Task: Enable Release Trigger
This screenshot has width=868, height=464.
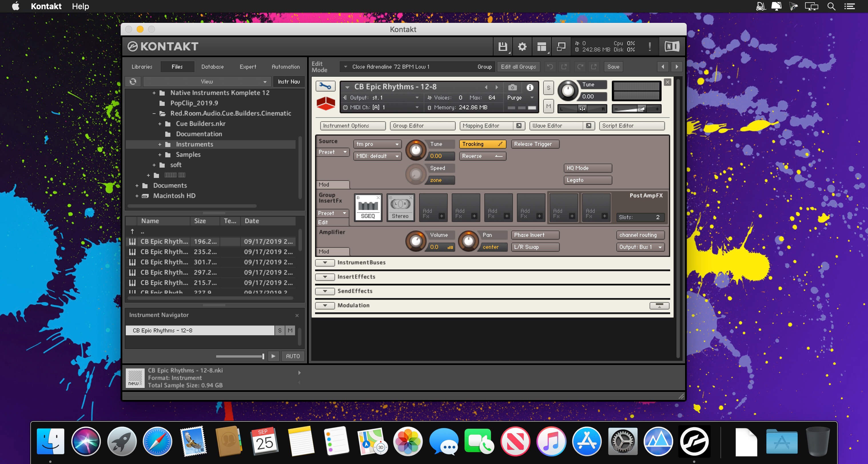Action: 535,144
